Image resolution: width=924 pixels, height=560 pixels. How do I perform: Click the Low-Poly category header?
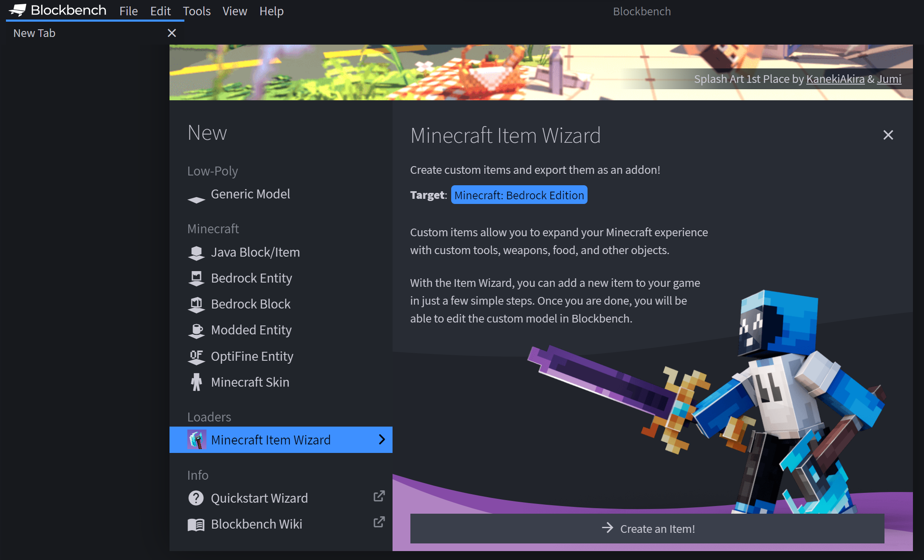(x=212, y=171)
